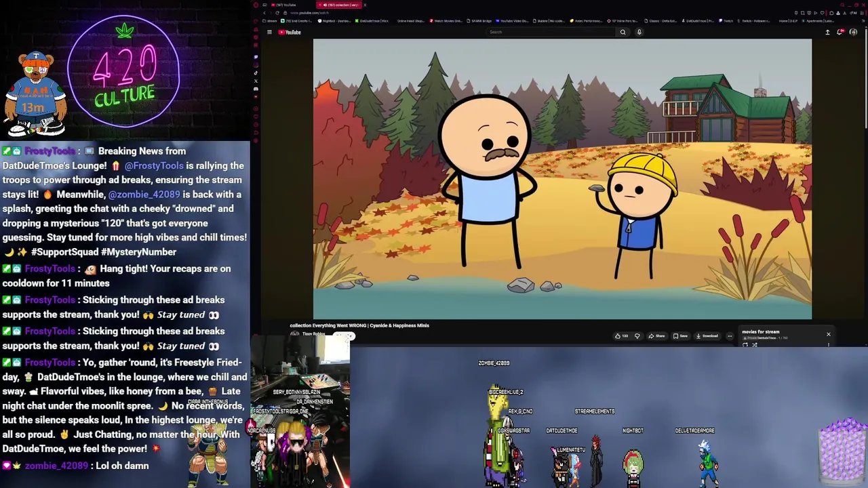868x488 pixels.
Task: Switch to the first YouTube browser tab
Action: [283, 5]
